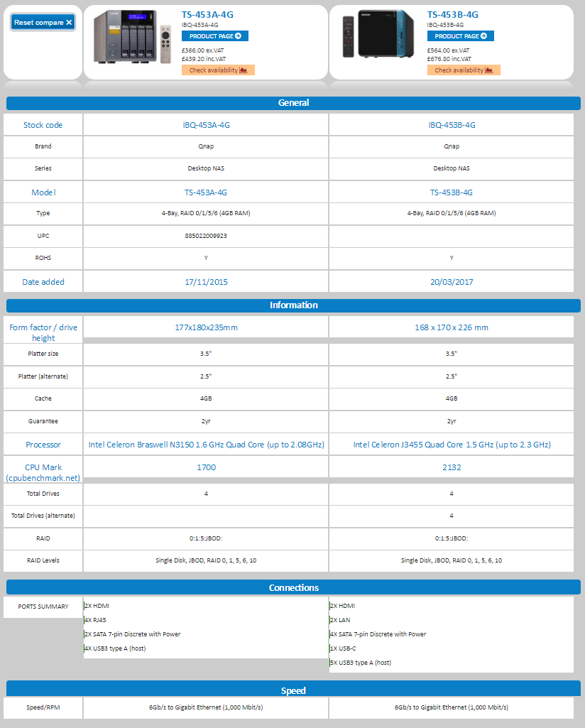
Task: Click price £366.00 ex.VAT
Action: [203, 50]
